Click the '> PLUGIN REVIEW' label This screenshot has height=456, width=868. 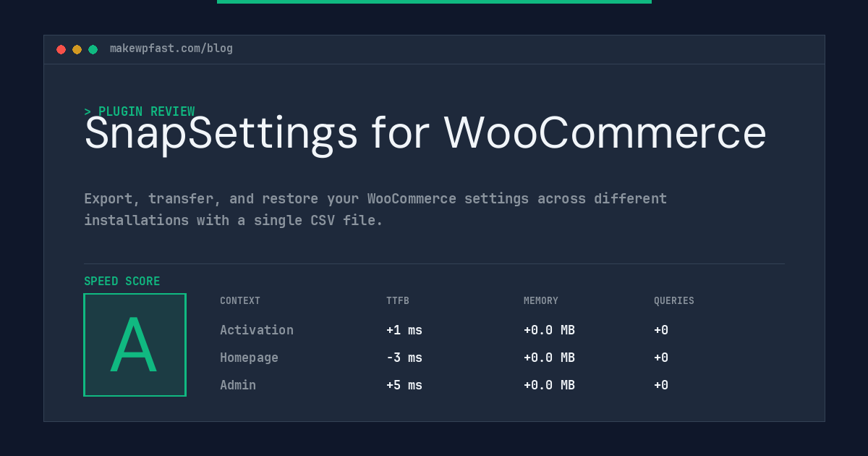(x=140, y=111)
